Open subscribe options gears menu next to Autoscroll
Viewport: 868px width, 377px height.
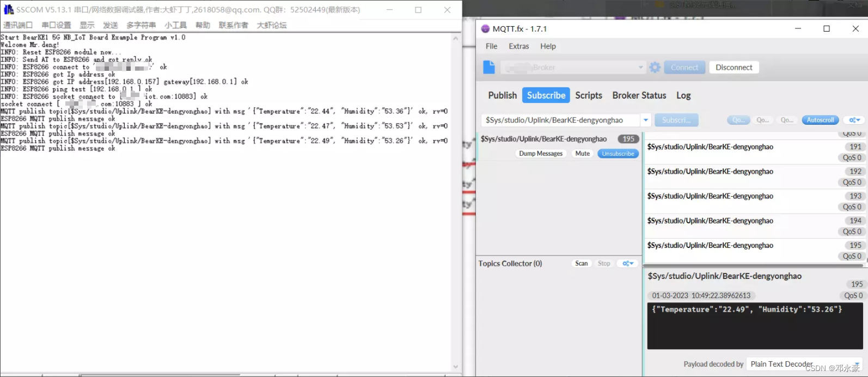(854, 120)
